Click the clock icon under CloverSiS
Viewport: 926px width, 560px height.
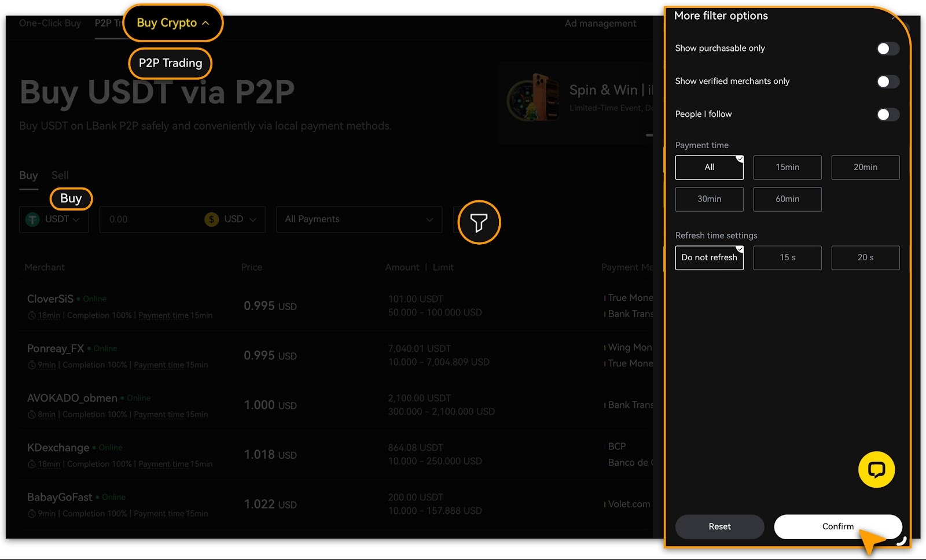click(x=32, y=316)
